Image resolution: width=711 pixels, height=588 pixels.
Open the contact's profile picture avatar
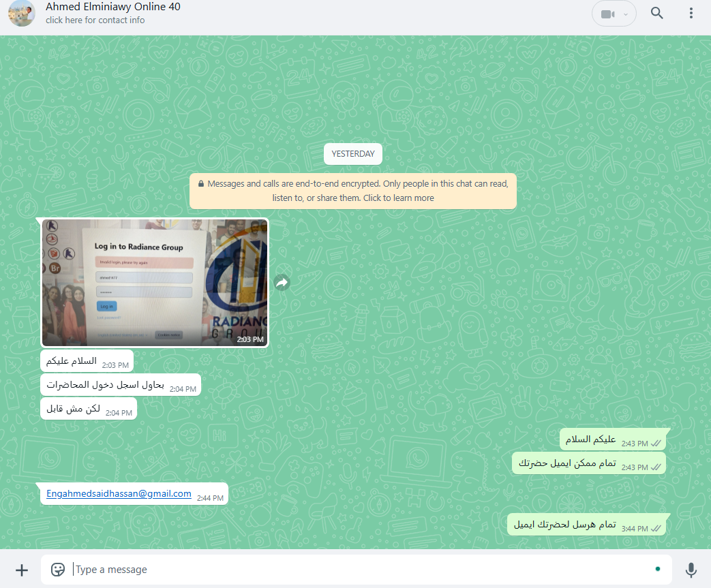[x=21, y=13]
